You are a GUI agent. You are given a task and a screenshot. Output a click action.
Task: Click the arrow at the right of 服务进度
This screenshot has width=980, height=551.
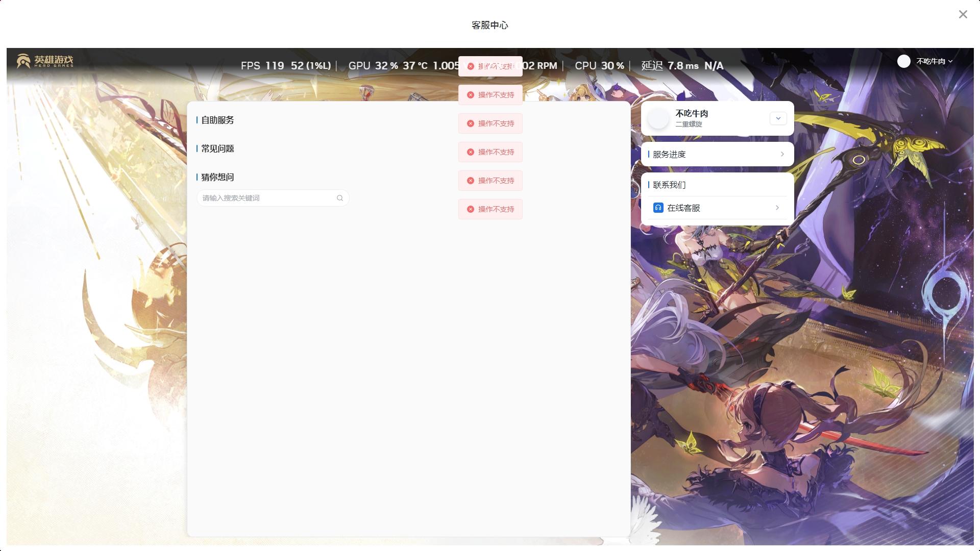coord(782,154)
